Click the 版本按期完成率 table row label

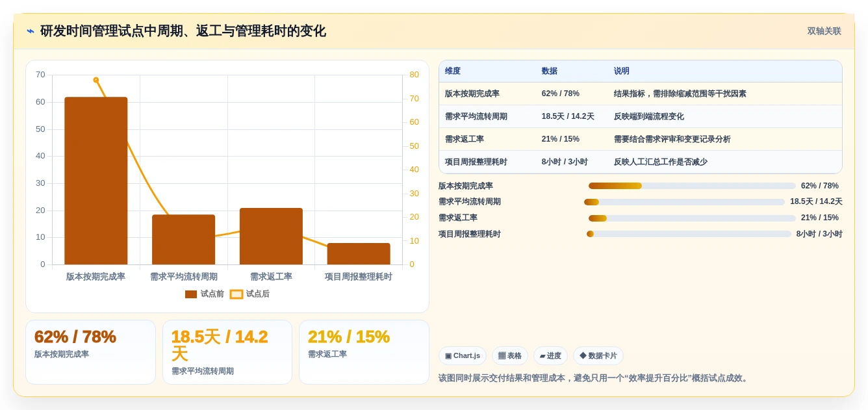(472, 94)
